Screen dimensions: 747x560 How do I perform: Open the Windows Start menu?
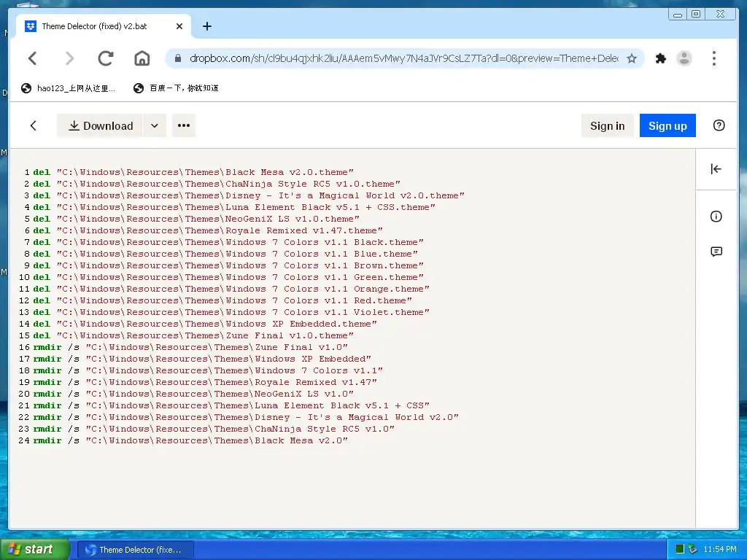(34, 550)
